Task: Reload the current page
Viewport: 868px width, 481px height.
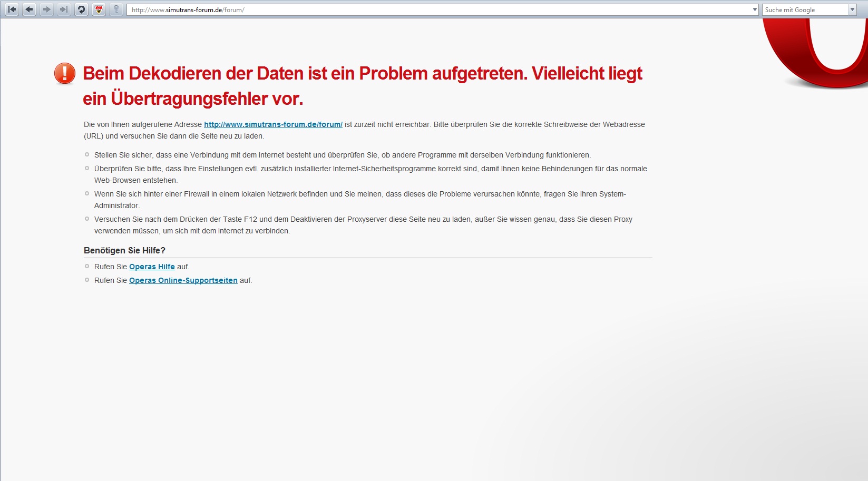Action: [x=81, y=9]
